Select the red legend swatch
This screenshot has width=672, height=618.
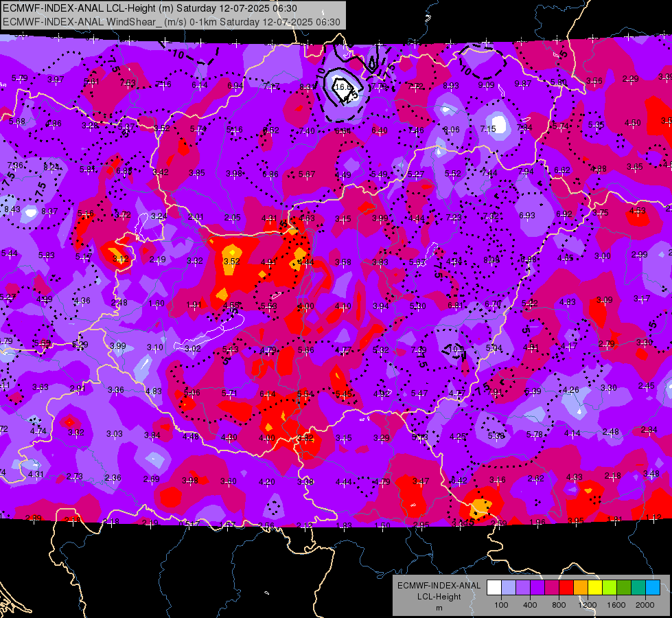566,587
